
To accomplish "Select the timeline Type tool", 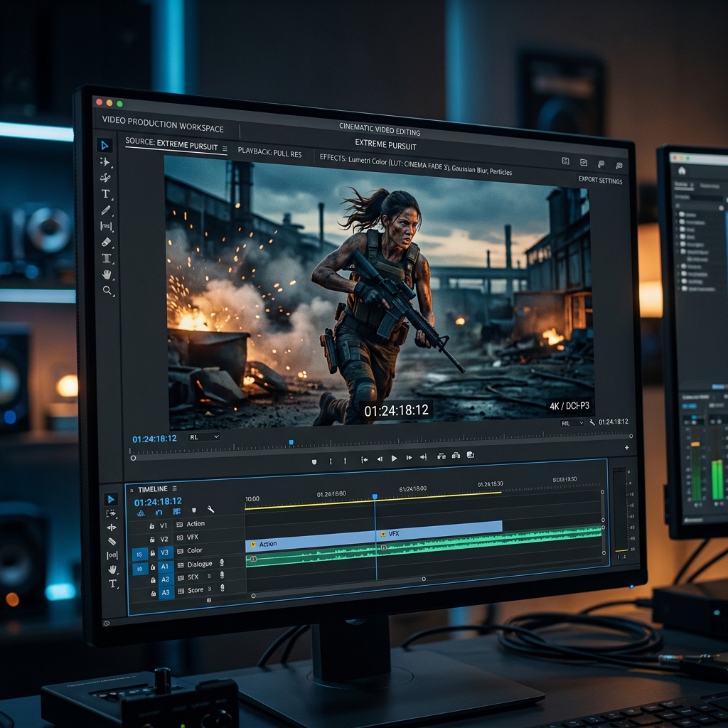I will point(113,584).
